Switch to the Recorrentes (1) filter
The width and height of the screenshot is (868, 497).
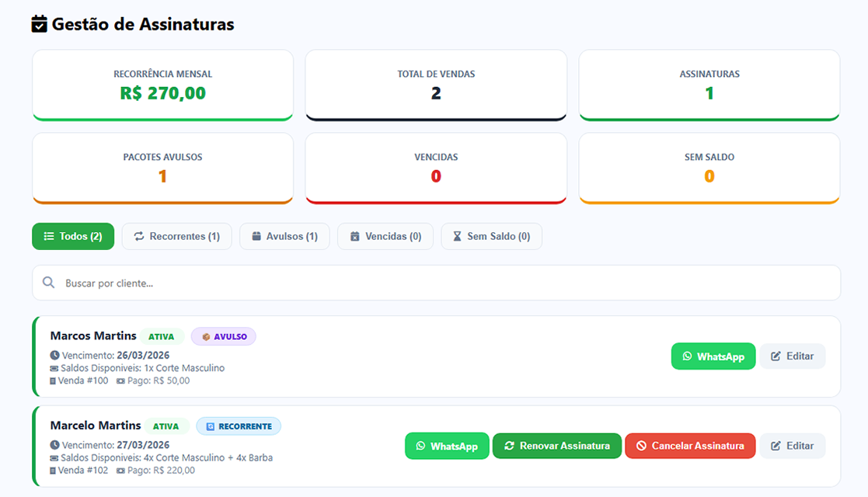point(176,236)
